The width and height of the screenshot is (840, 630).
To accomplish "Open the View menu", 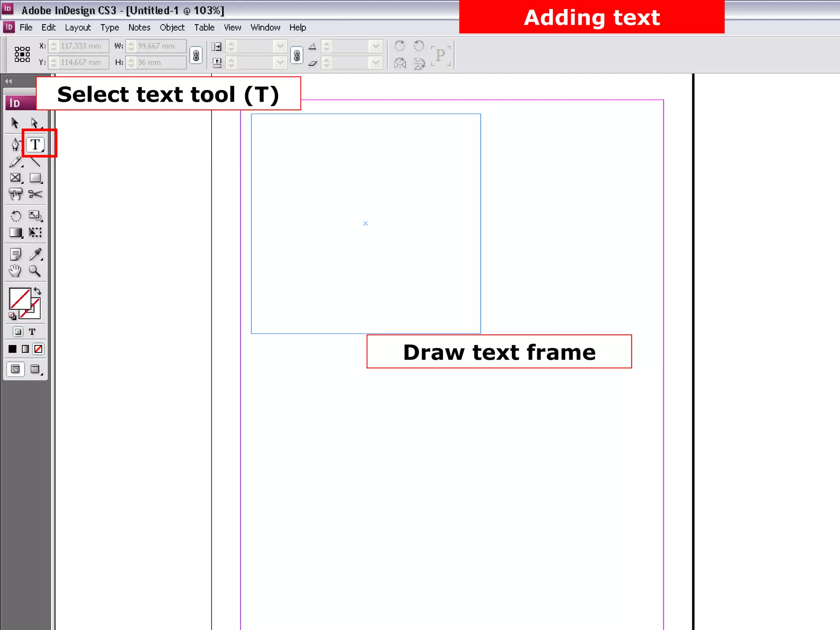I will click(233, 27).
